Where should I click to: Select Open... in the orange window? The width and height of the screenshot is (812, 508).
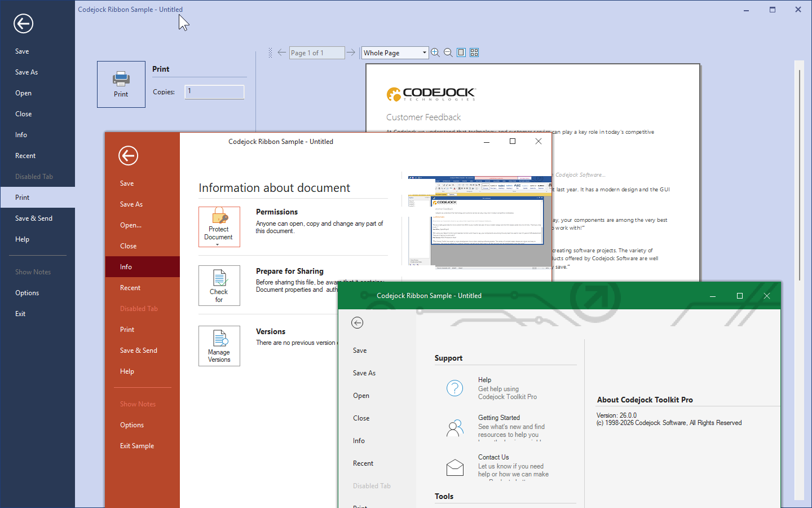[142, 225]
